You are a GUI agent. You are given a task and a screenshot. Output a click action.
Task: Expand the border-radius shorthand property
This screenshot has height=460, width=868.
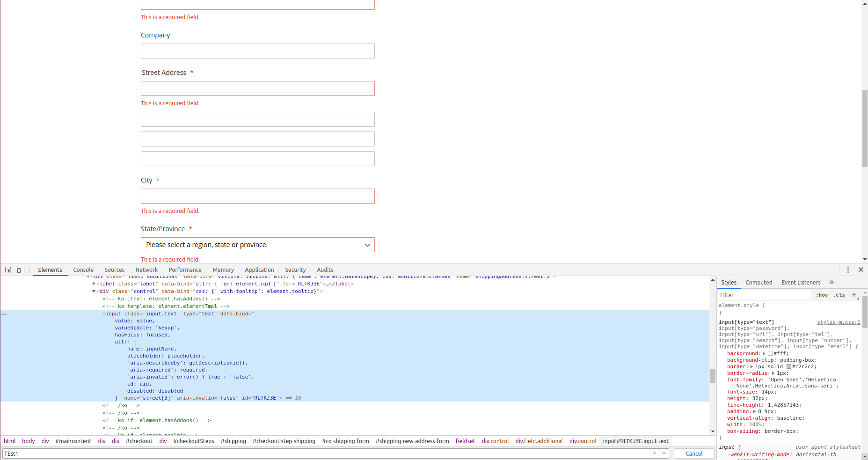(x=773, y=373)
